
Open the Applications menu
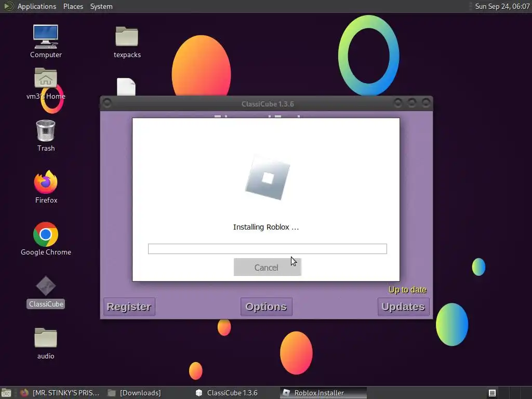pos(37,6)
